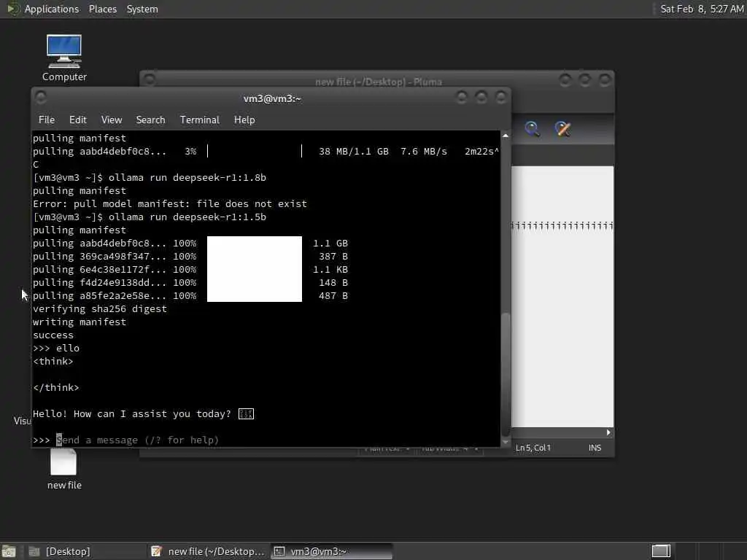747x560 pixels.
Task: Open the Pluma window menu button on title bar
Action: click(149, 79)
